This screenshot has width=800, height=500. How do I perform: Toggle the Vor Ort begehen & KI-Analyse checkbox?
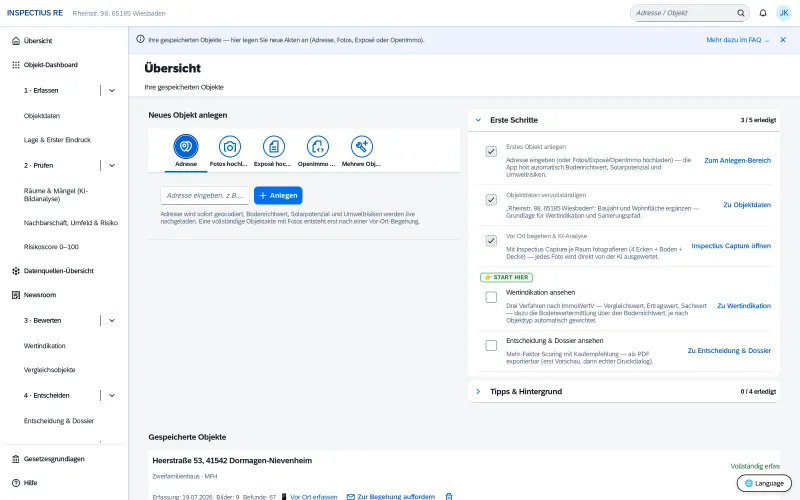tap(491, 240)
